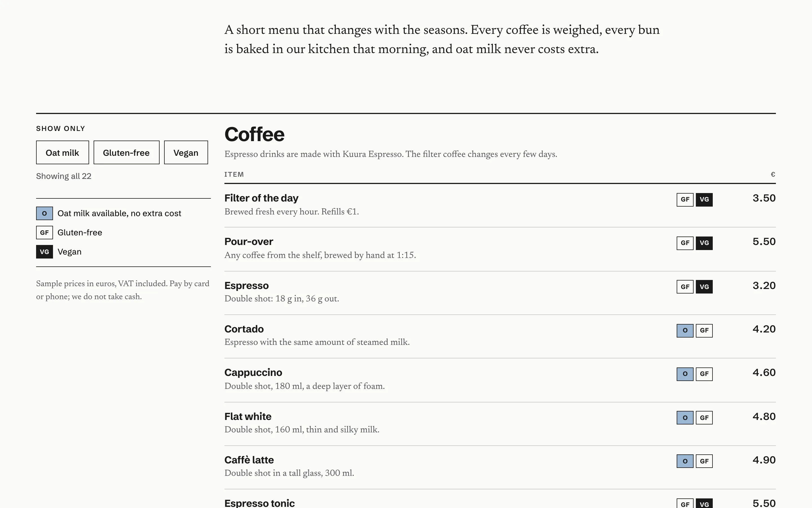This screenshot has height=508, width=812.
Task: Click the O badge on Flat white row
Action: (685, 418)
